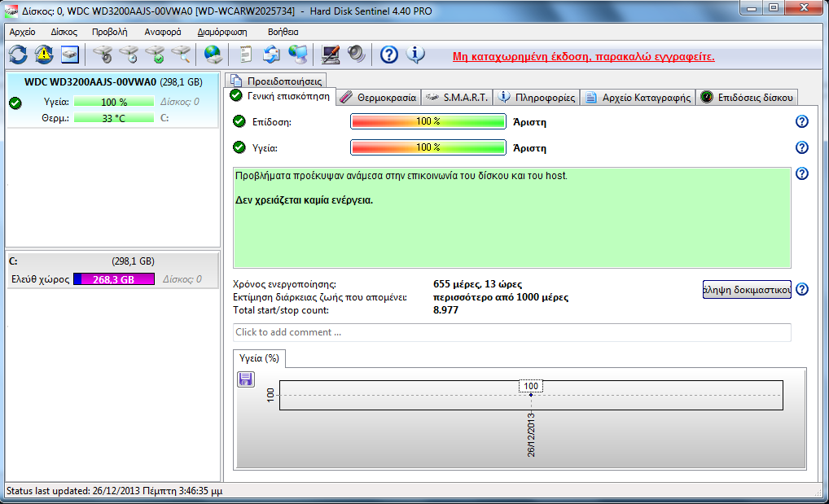Viewport: 829px width, 504px height.
Task: Click the '655 μέρες, 13 ώρες' power-on time value
Action: pyautogui.click(x=477, y=284)
